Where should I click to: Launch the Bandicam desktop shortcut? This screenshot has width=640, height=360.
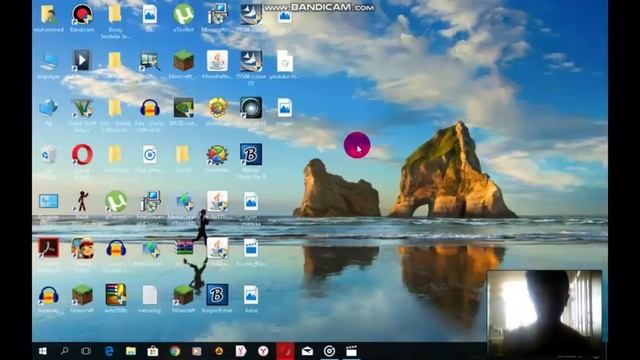(82, 14)
